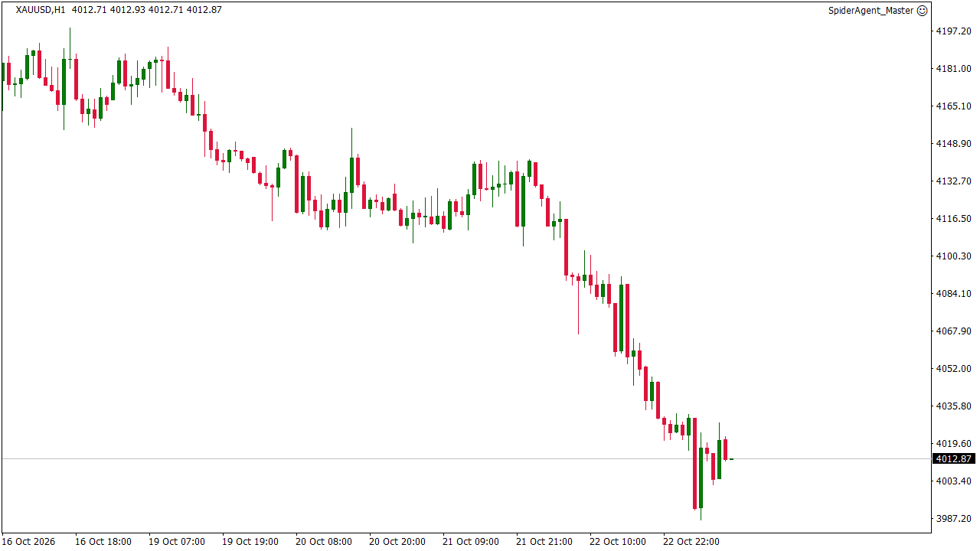Click the XAUUSD,H1 symbol title
This screenshot has height=551, width=980.
click(x=41, y=10)
